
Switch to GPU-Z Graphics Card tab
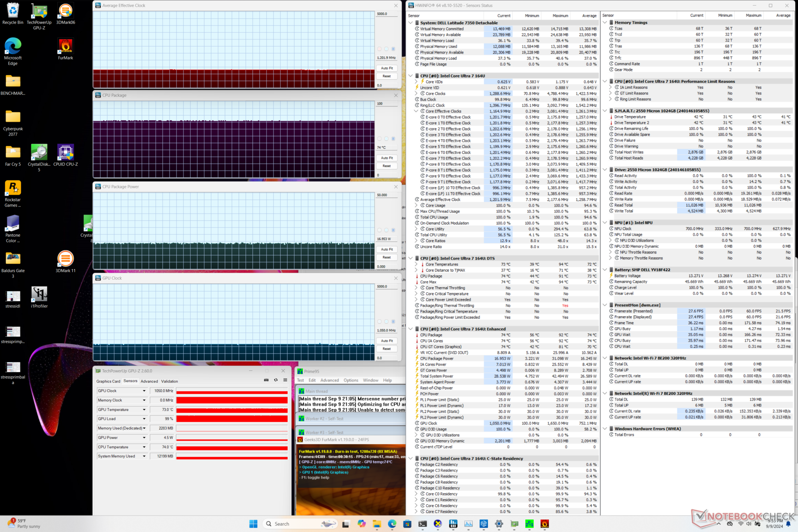pos(108,381)
